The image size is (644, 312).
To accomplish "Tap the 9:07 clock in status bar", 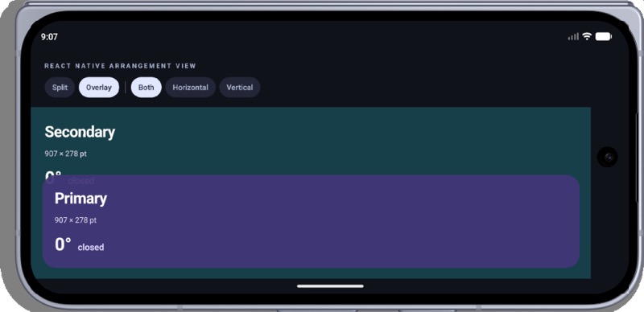I will (x=49, y=37).
